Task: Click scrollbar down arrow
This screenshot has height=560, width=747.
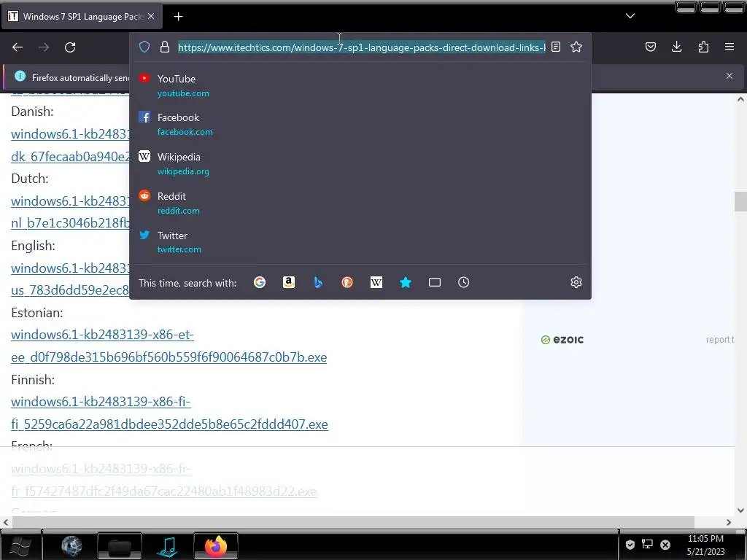Action: click(740, 510)
